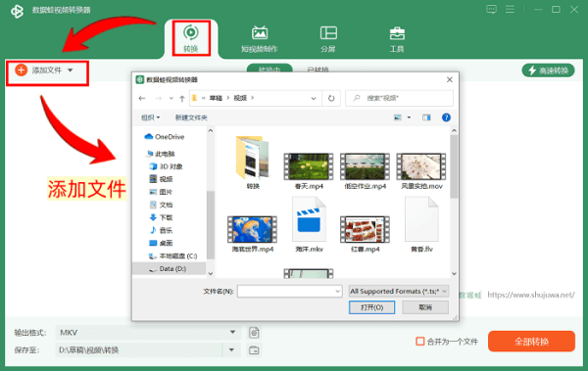
Task: Select the 春天.mp4 video file
Action: (309, 170)
